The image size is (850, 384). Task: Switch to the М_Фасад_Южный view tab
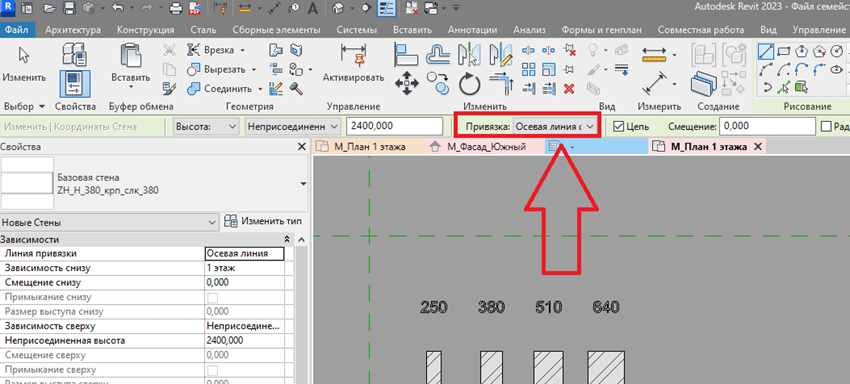(486, 146)
